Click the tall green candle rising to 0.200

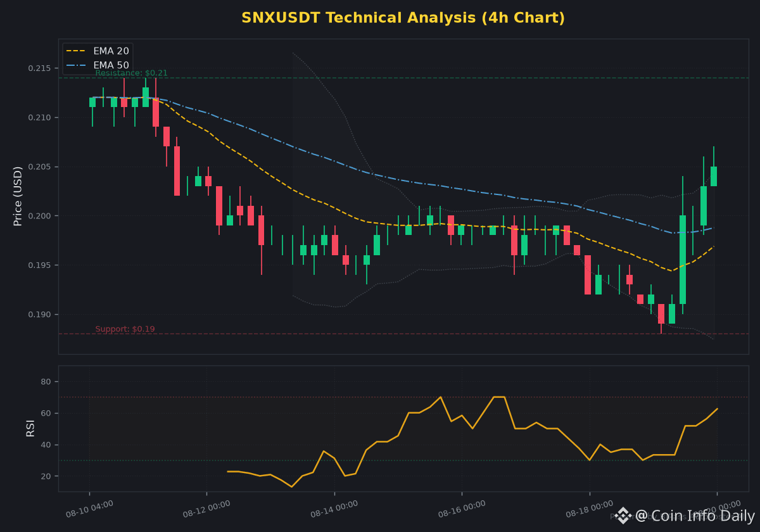pyautogui.click(x=683, y=260)
